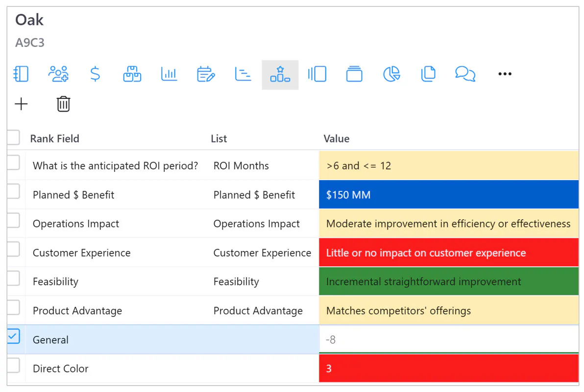Check the Feasibility row checkbox
Image resolution: width=584 pixels, height=392 pixels.
[x=13, y=278]
